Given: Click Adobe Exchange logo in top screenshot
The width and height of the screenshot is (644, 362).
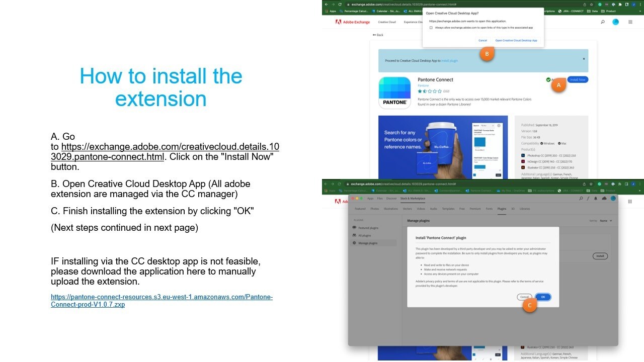Looking at the screenshot, I should [x=353, y=22].
